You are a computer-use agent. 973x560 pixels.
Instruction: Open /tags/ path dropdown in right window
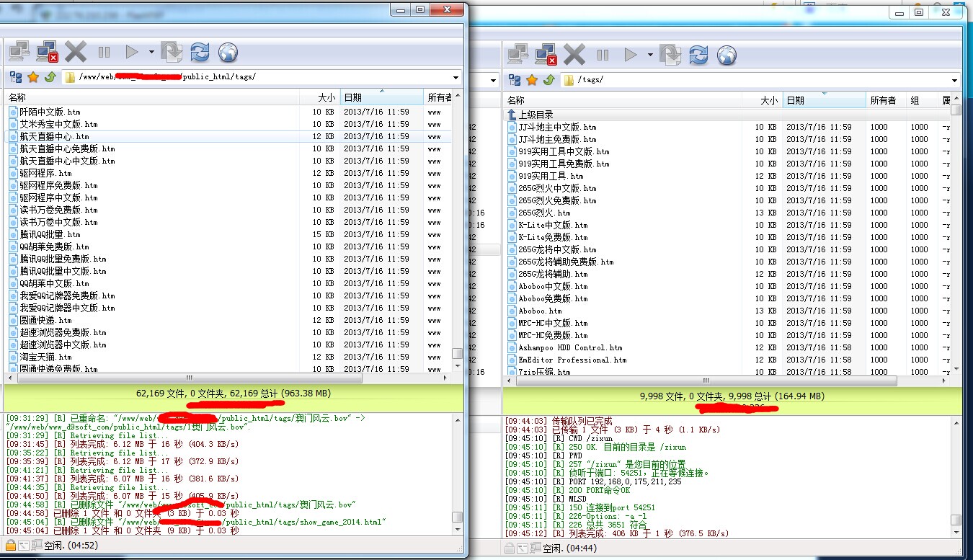[955, 80]
